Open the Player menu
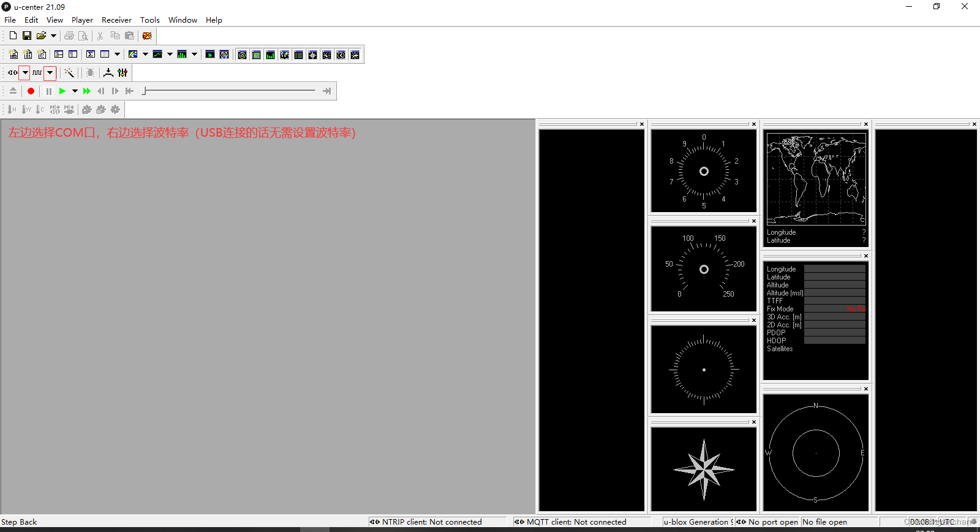The width and height of the screenshot is (980, 532). pyautogui.click(x=82, y=20)
